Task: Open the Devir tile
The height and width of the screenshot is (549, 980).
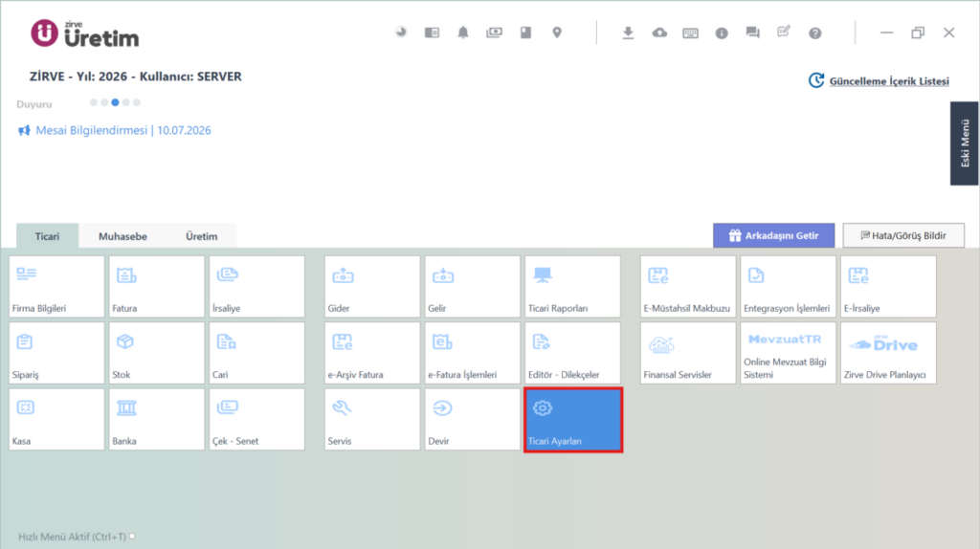Action: 473,419
